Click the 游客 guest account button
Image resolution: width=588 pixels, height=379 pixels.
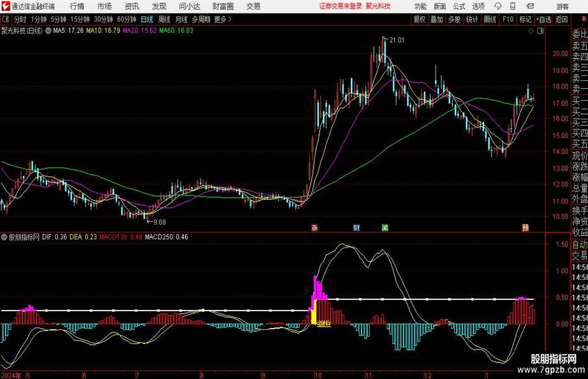(562, 6)
